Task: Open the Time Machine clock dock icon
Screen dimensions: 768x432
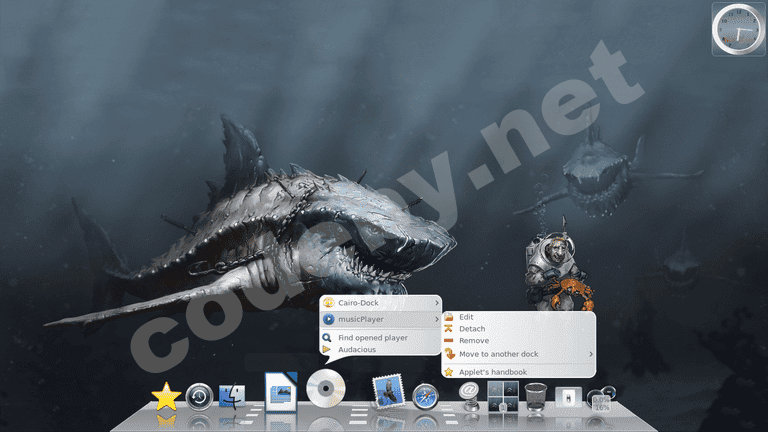Action: [x=199, y=397]
